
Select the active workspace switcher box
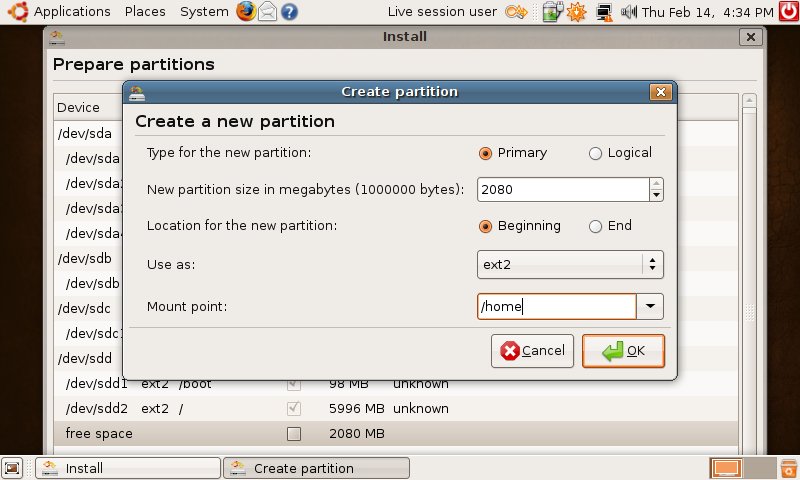pyautogui.click(x=727, y=468)
